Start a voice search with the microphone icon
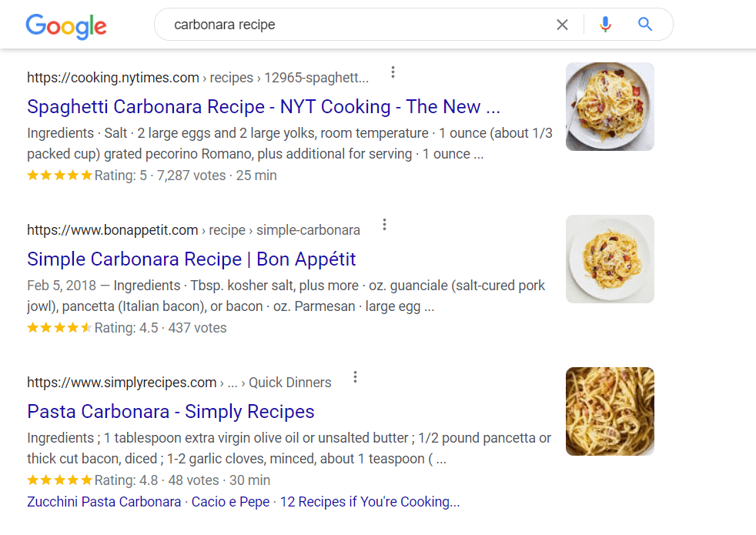The image size is (756, 535). (605, 24)
